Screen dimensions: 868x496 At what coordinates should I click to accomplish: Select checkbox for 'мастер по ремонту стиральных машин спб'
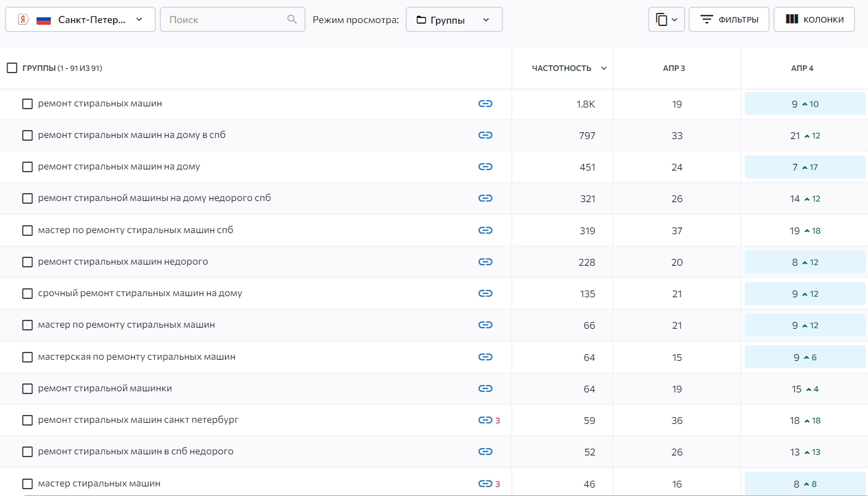click(27, 230)
